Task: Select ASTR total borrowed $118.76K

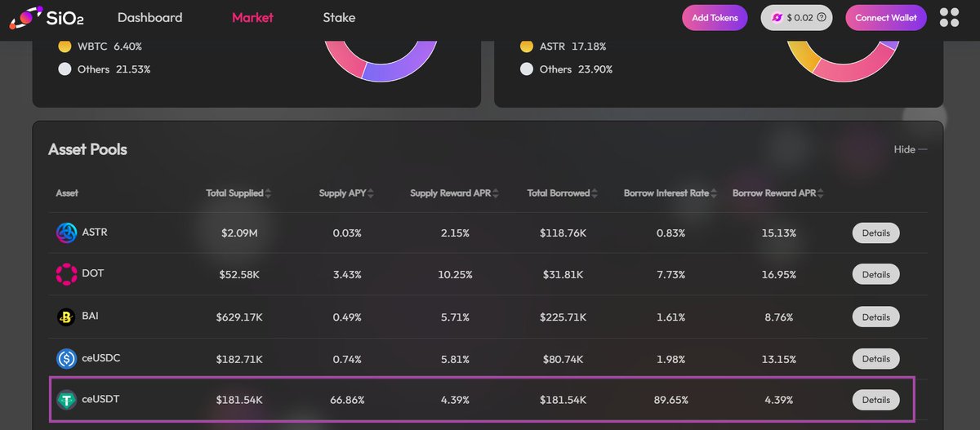Action: pyautogui.click(x=561, y=233)
